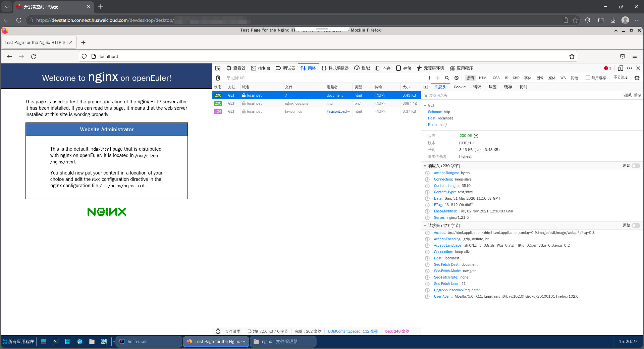Click the FaviconLoad initiator link
Screen dimensions: 644x349
(x=338, y=111)
